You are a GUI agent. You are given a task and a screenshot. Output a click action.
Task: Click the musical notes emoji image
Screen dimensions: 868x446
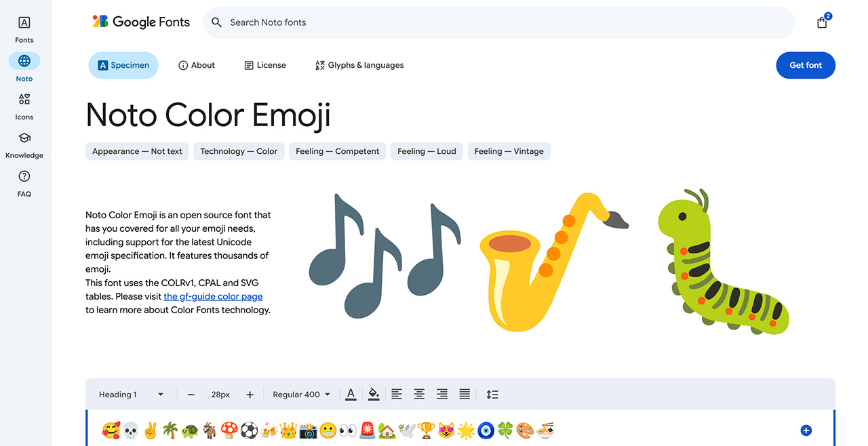385,256
